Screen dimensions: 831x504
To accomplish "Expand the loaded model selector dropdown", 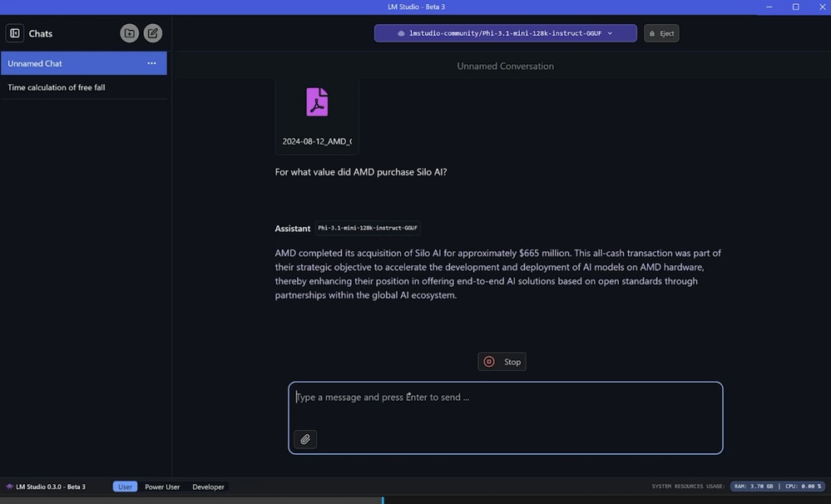I will [506, 33].
